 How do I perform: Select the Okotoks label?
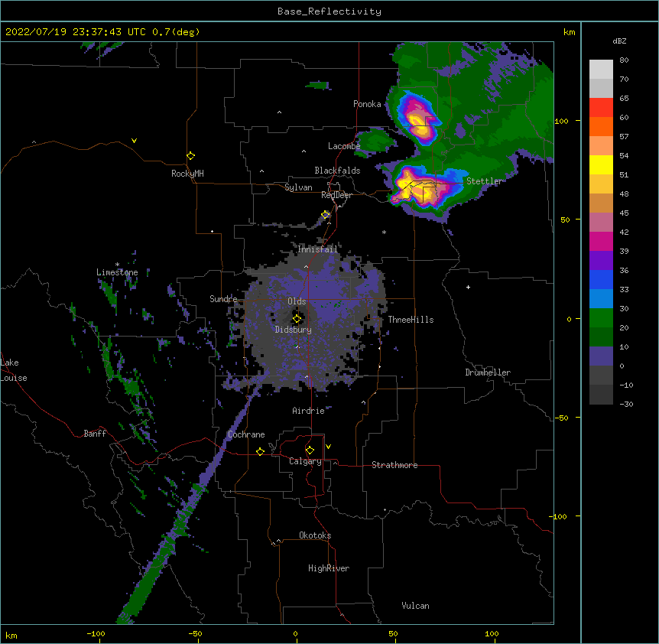pyautogui.click(x=315, y=535)
